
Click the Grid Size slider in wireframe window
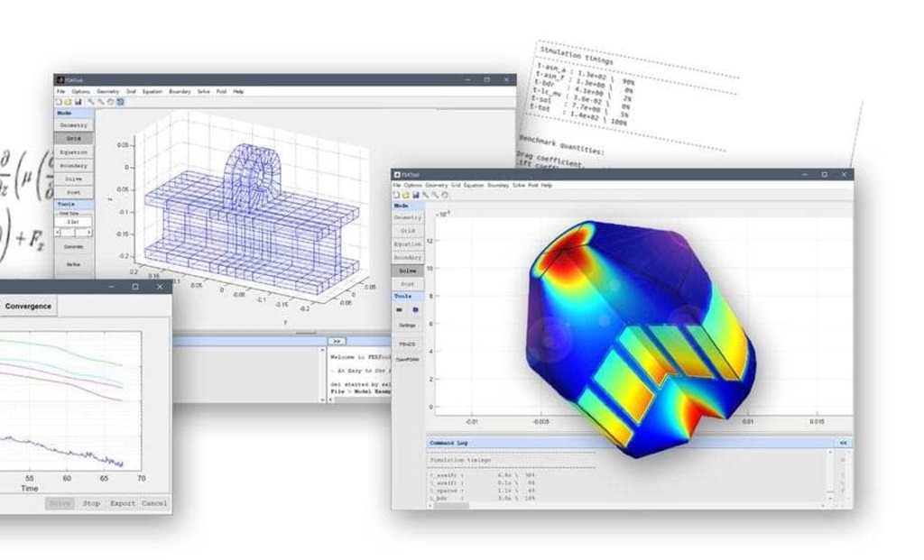pyautogui.click(x=73, y=231)
